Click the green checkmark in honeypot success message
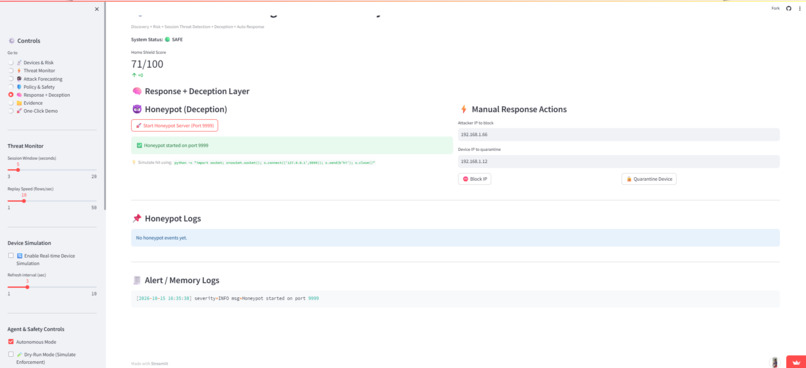The image size is (806, 368). point(139,145)
